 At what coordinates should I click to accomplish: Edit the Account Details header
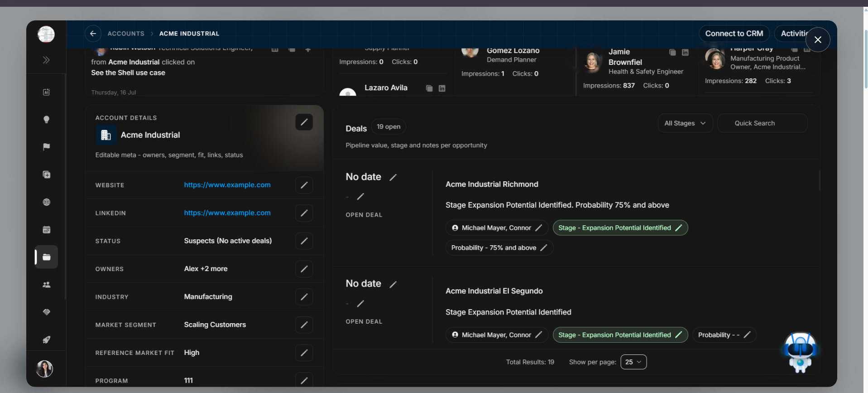[x=304, y=122]
